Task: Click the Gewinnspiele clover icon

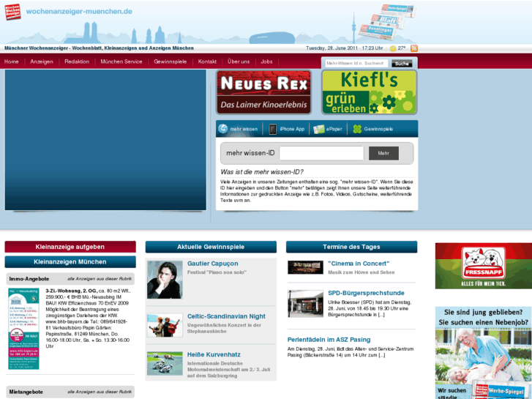Action: point(357,129)
